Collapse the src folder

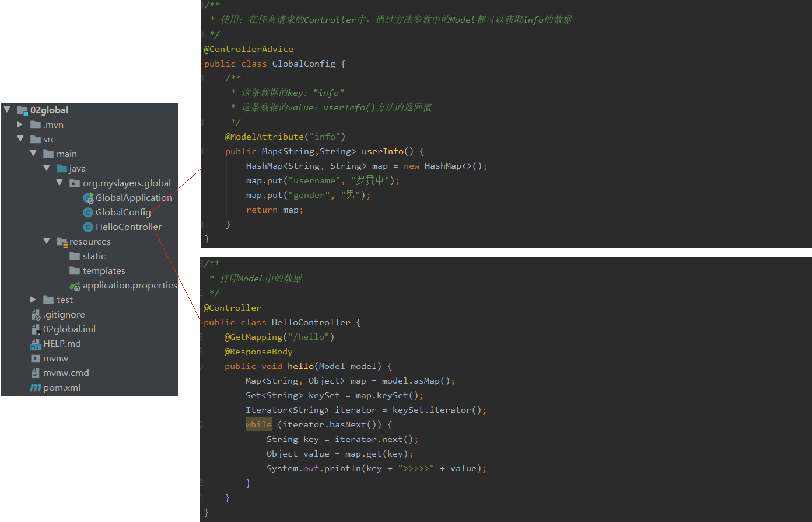point(20,139)
